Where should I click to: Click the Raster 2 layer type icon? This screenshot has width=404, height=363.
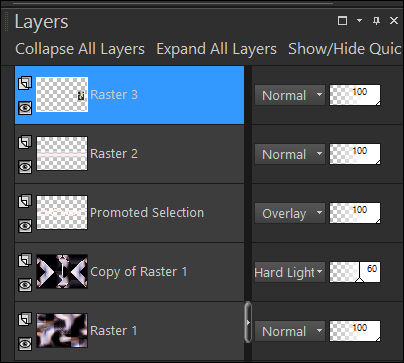[25, 142]
